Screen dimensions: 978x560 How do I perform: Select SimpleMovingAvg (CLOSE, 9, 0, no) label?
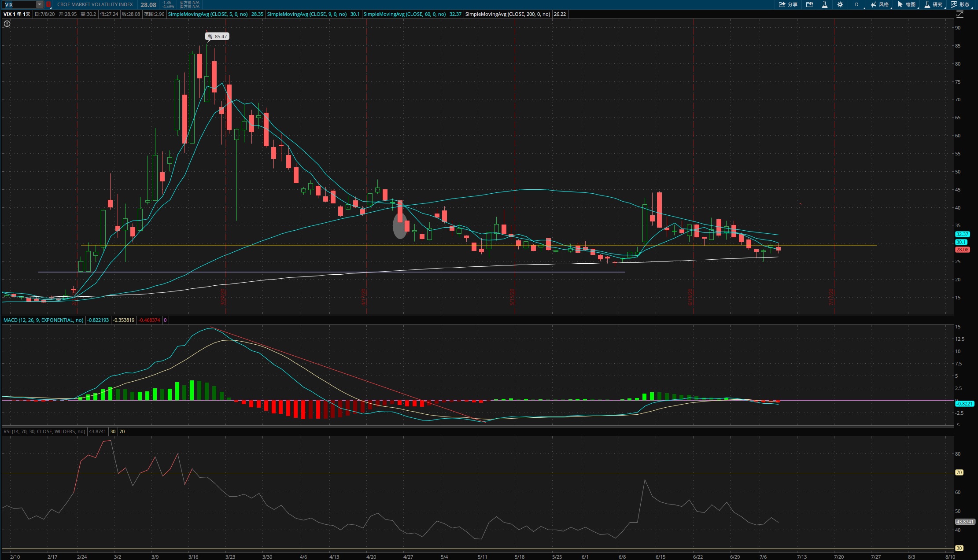tap(307, 14)
